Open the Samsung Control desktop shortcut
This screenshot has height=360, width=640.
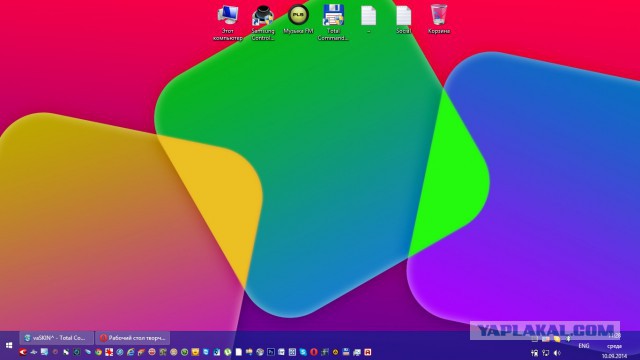(263, 22)
